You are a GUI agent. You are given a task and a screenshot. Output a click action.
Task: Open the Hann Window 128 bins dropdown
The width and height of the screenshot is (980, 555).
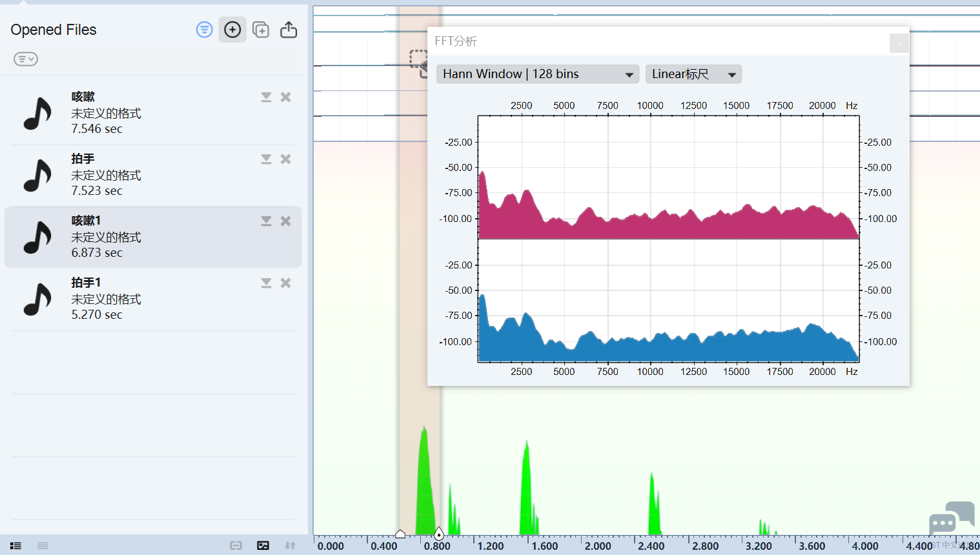click(537, 74)
